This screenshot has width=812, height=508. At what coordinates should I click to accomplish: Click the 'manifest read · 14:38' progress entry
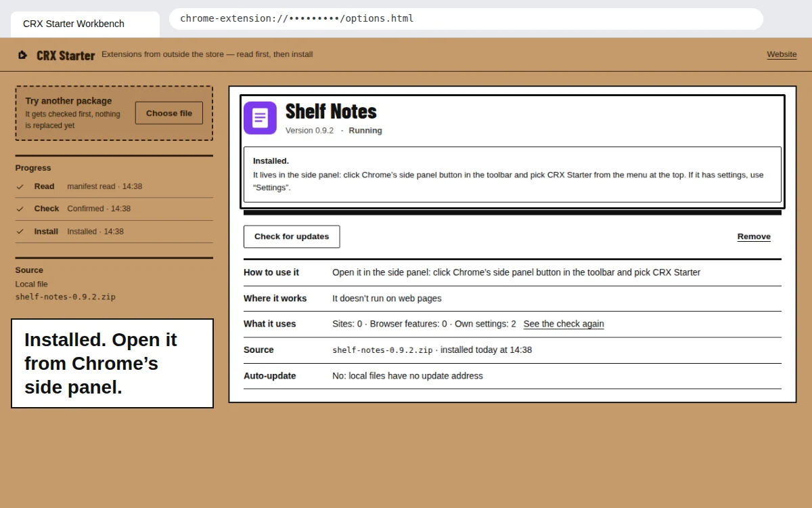(105, 186)
